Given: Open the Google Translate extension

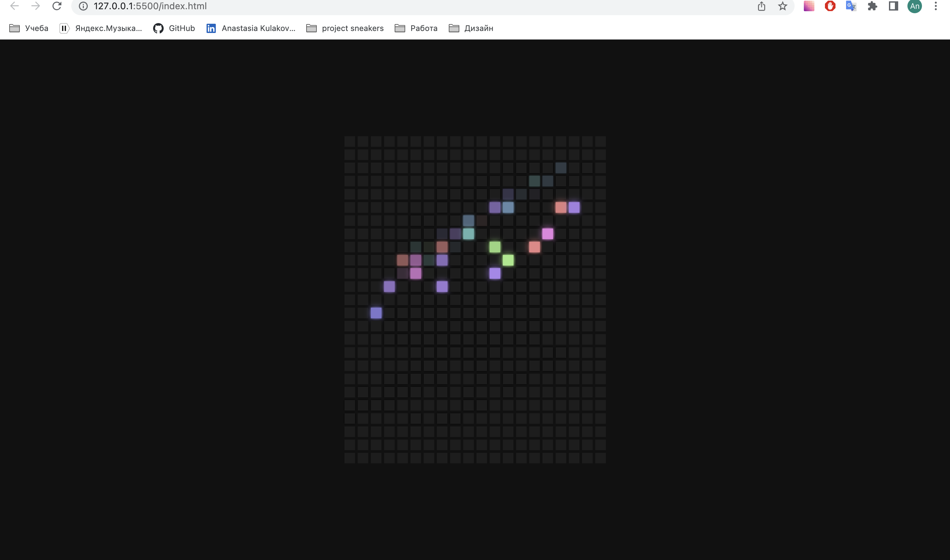Looking at the screenshot, I should pos(851,6).
